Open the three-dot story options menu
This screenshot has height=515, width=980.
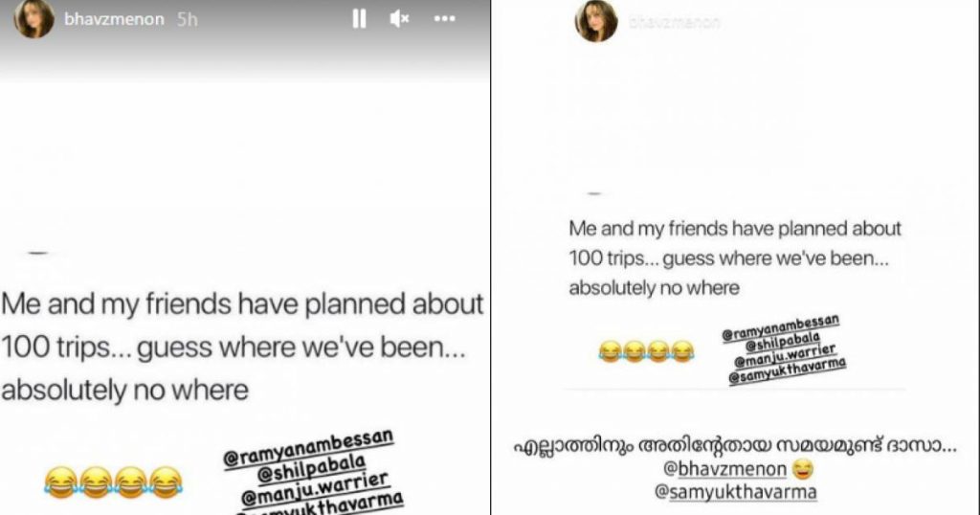(x=444, y=19)
